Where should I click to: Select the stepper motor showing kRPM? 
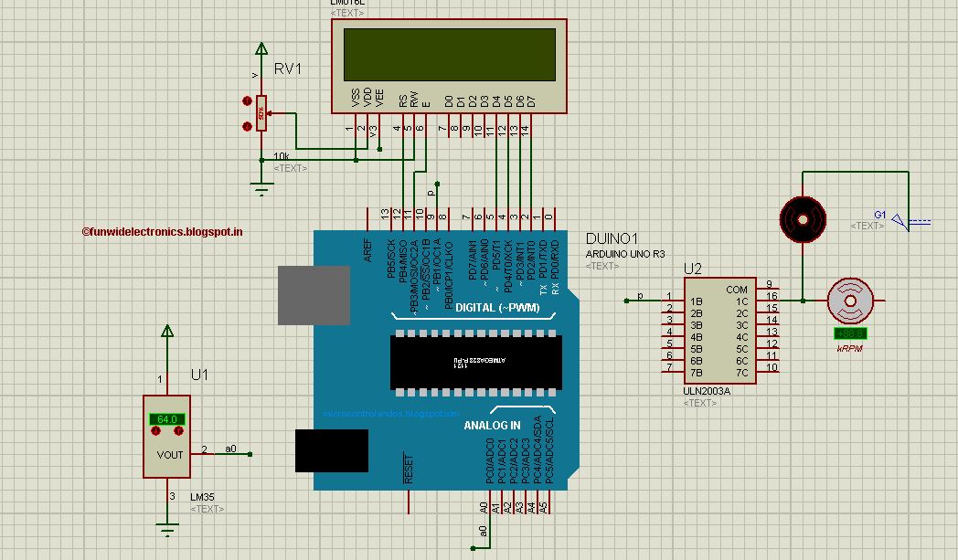[850, 299]
